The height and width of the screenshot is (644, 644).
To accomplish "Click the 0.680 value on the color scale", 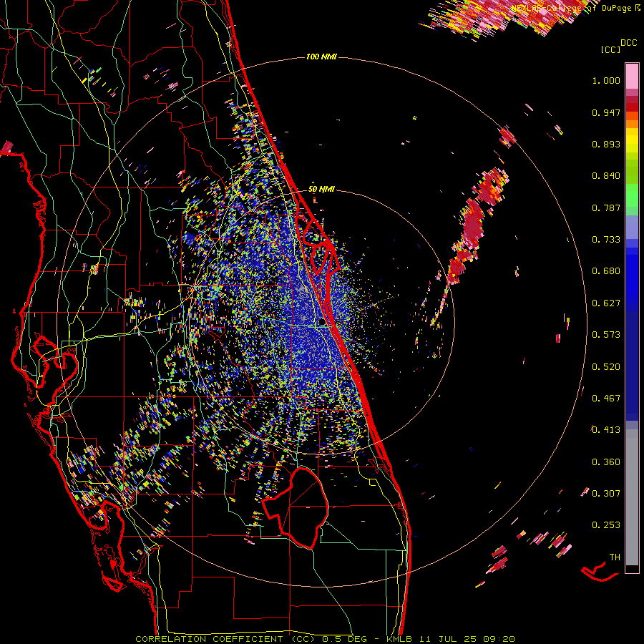I will pyautogui.click(x=606, y=271).
